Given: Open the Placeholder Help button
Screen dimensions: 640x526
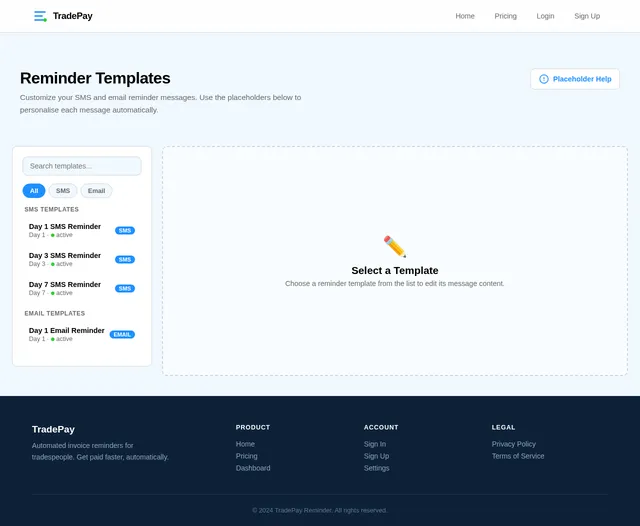Looking at the screenshot, I should (575, 79).
